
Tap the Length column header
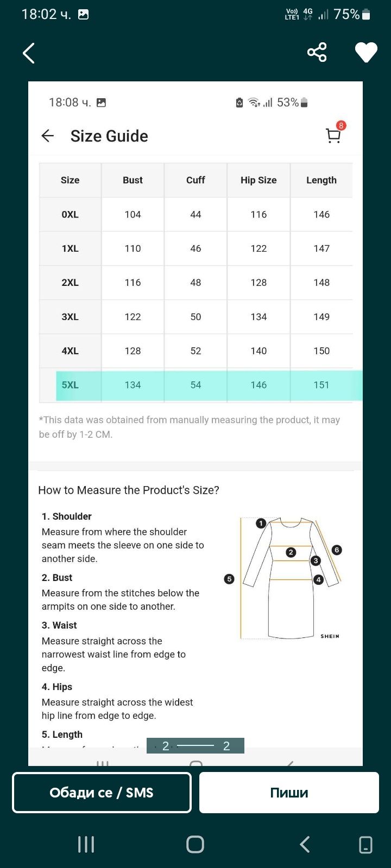[321, 180]
